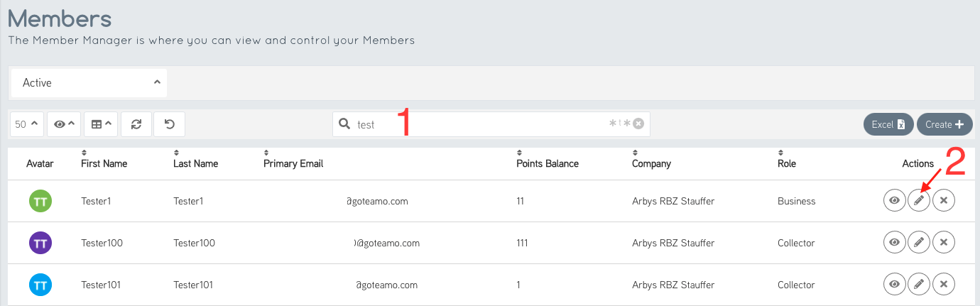This screenshot has height=306, width=980.
Task: Delete the Tester100 member with X icon
Action: click(944, 243)
